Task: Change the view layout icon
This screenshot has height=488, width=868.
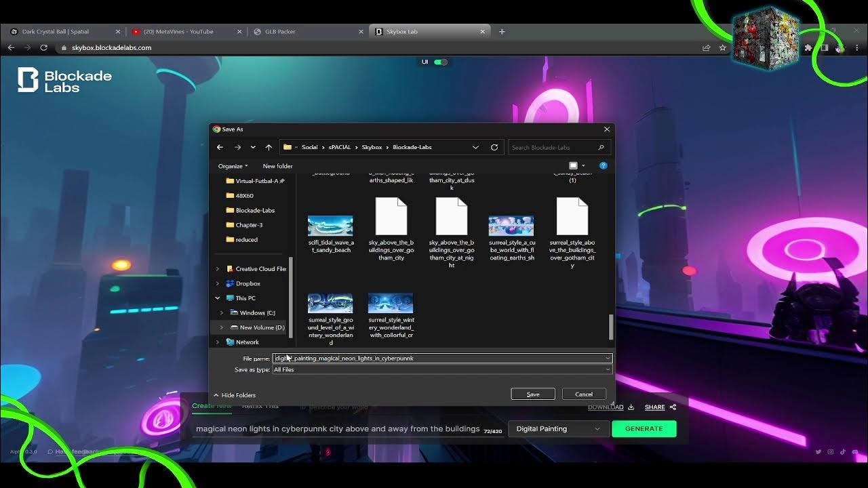Action: coord(574,165)
